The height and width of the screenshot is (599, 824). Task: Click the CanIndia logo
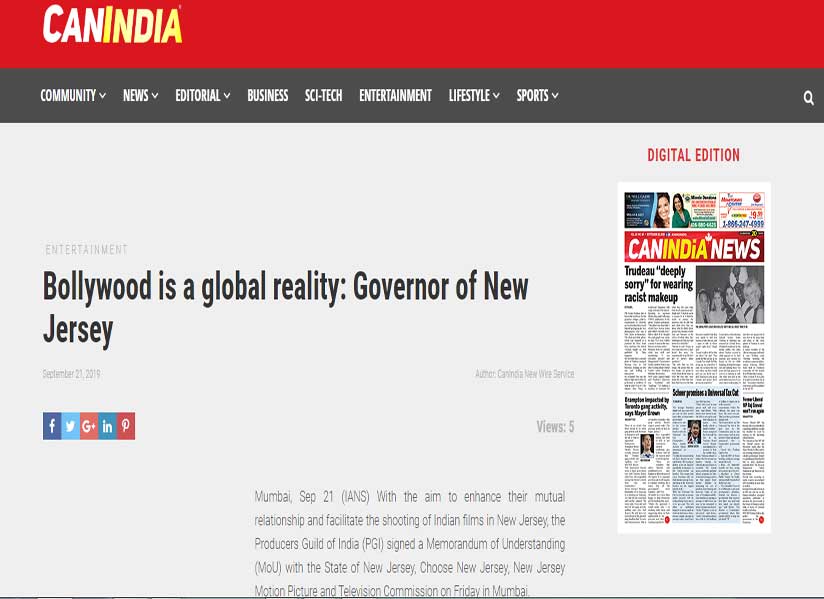click(x=112, y=24)
